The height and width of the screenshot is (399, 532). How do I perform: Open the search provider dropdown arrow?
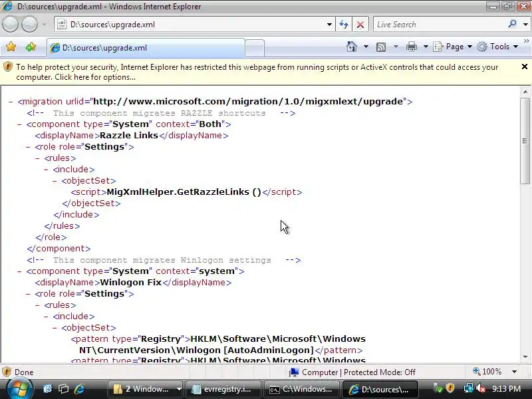[x=525, y=25]
